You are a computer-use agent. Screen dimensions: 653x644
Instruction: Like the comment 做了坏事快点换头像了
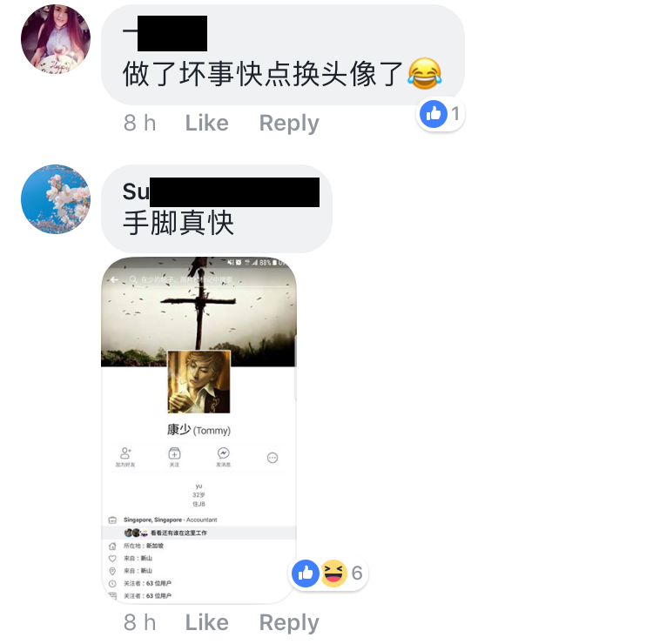coord(207,123)
